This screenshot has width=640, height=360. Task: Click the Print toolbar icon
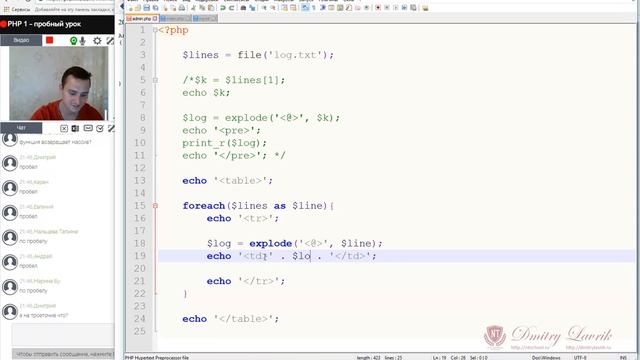click(182, 8)
